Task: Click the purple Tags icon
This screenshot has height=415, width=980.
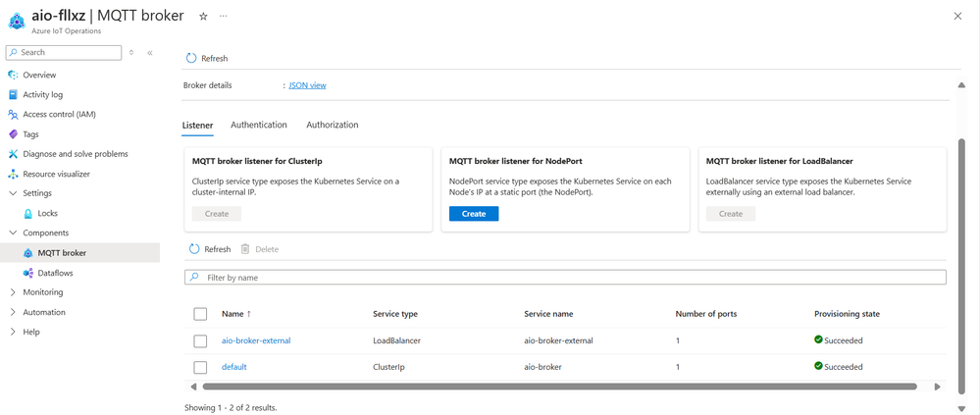Action: pos(13,134)
